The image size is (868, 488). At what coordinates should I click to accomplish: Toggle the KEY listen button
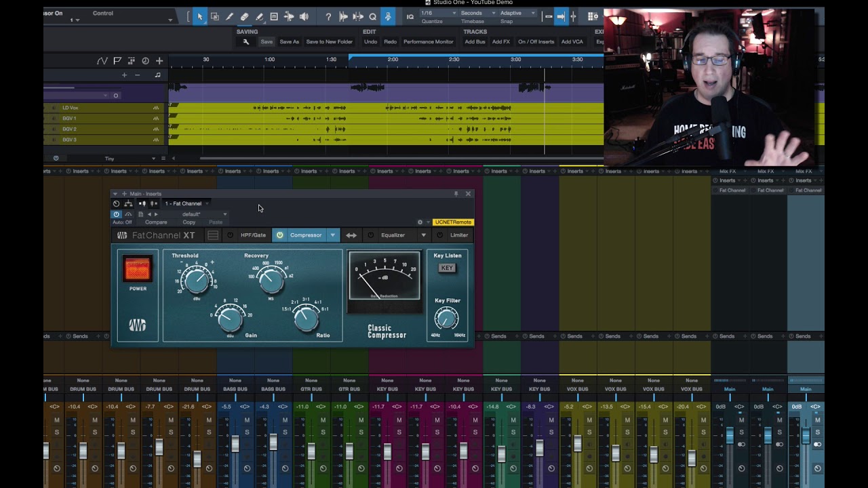[447, 268]
